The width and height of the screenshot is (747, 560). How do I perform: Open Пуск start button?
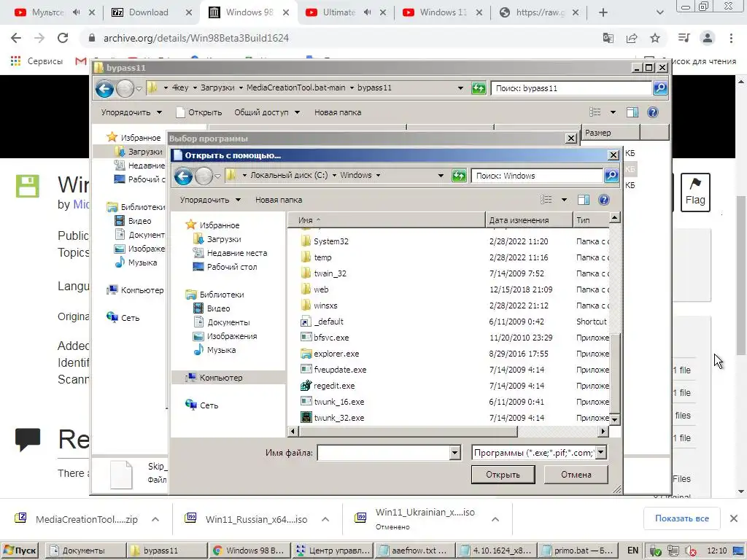click(x=20, y=551)
